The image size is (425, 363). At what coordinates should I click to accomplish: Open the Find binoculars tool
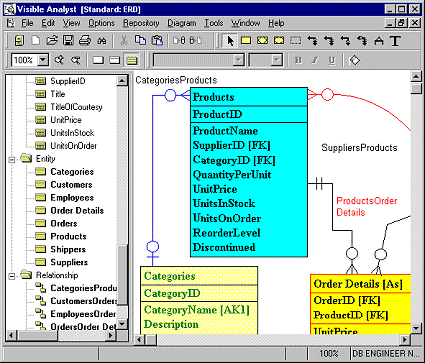(x=102, y=41)
